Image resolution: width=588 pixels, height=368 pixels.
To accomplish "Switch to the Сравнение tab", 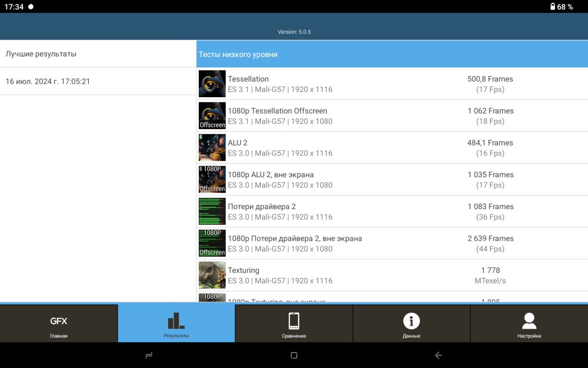I will click(294, 323).
